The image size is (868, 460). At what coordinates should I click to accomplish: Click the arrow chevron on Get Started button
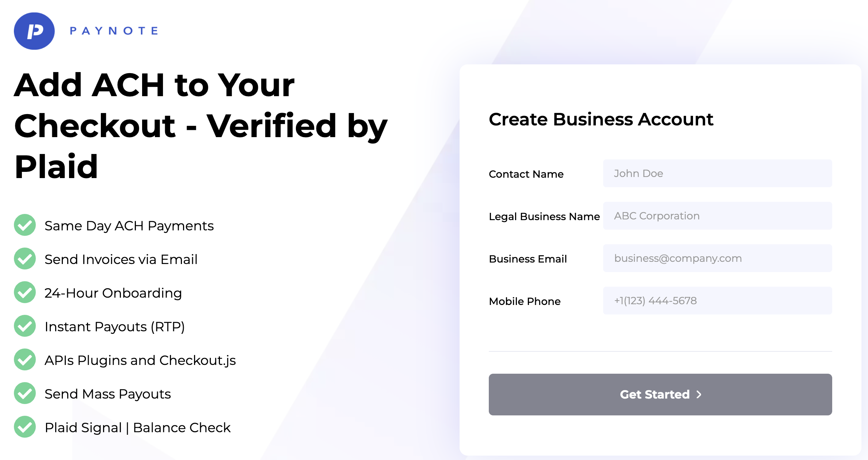click(x=699, y=395)
